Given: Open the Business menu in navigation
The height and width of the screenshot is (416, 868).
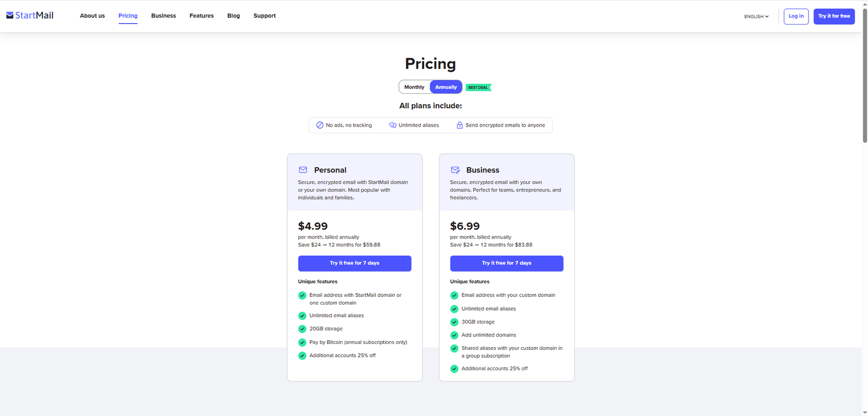Looking at the screenshot, I should (163, 16).
